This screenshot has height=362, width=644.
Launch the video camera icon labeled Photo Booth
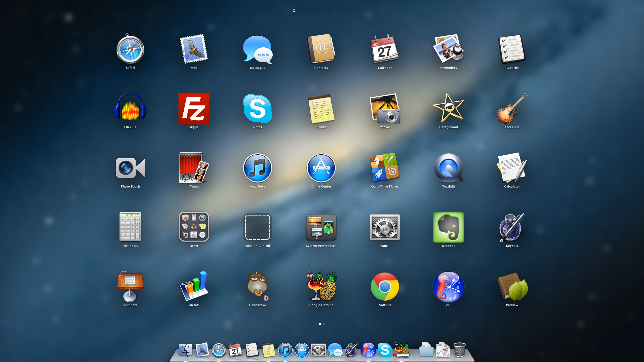click(x=130, y=168)
